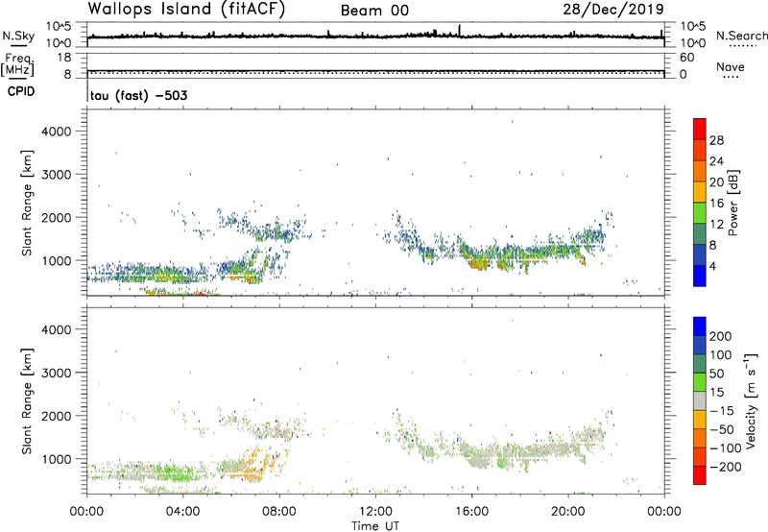The height and width of the screenshot is (532, 768).
Task: Click the "Beam 00" label
Action: 374,11
